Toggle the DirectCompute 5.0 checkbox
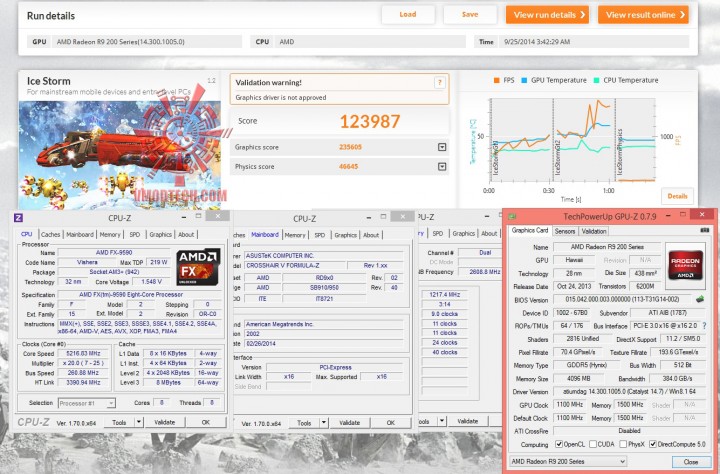Image resolution: width=720 pixels, height=474 pixels. 652,444
